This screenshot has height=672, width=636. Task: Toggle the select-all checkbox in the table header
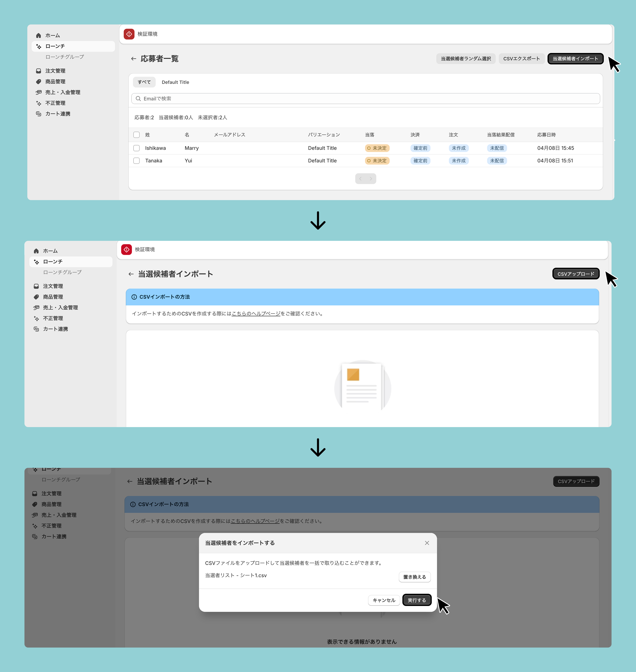(x=137, y=135)
